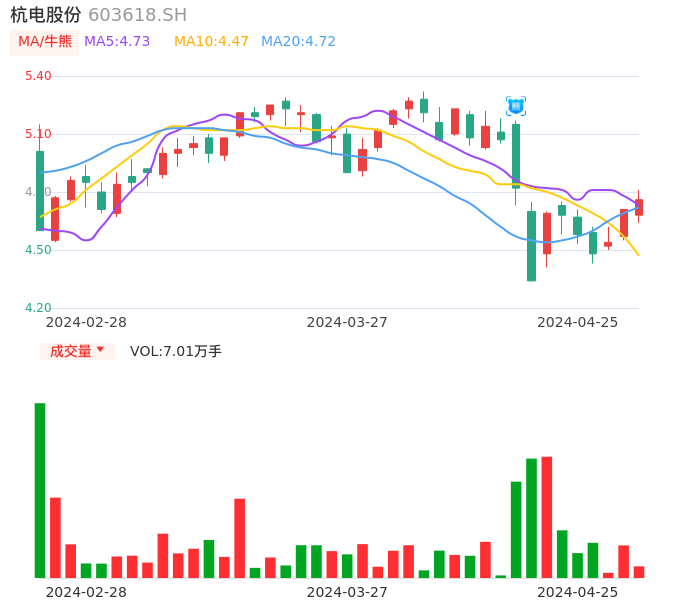686x606 pixels.
Task: Click the 2024-04-25 date label under the volume chart
Action: (577, 592)
